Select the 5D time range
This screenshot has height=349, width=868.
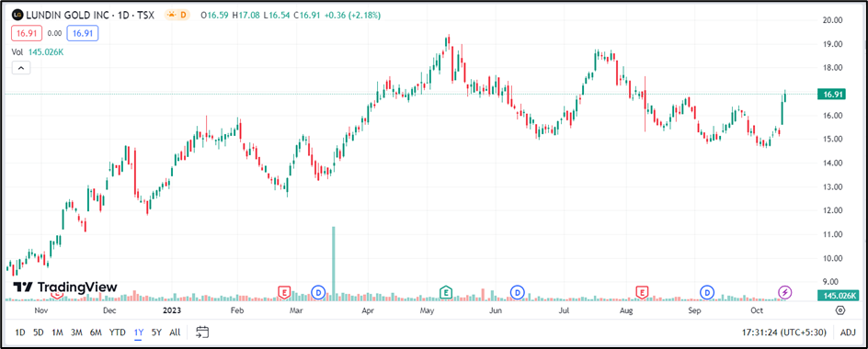point(39,332)
